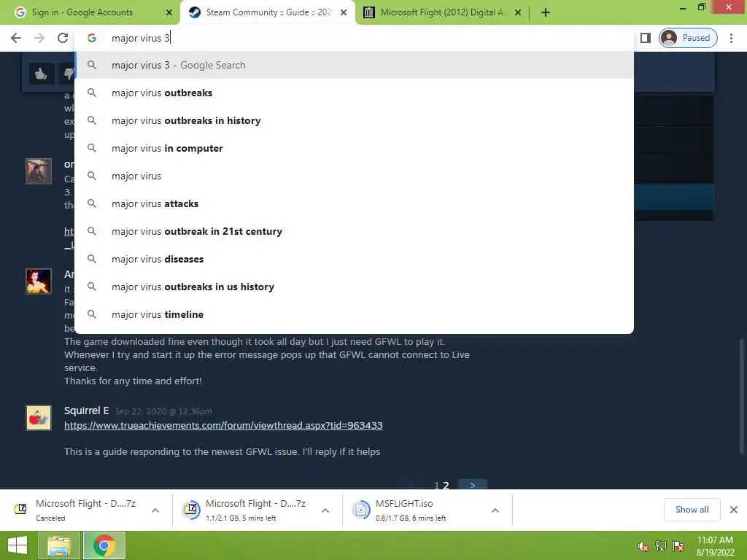Select 'major virus outbreaks in us history'

pos(354,287)
